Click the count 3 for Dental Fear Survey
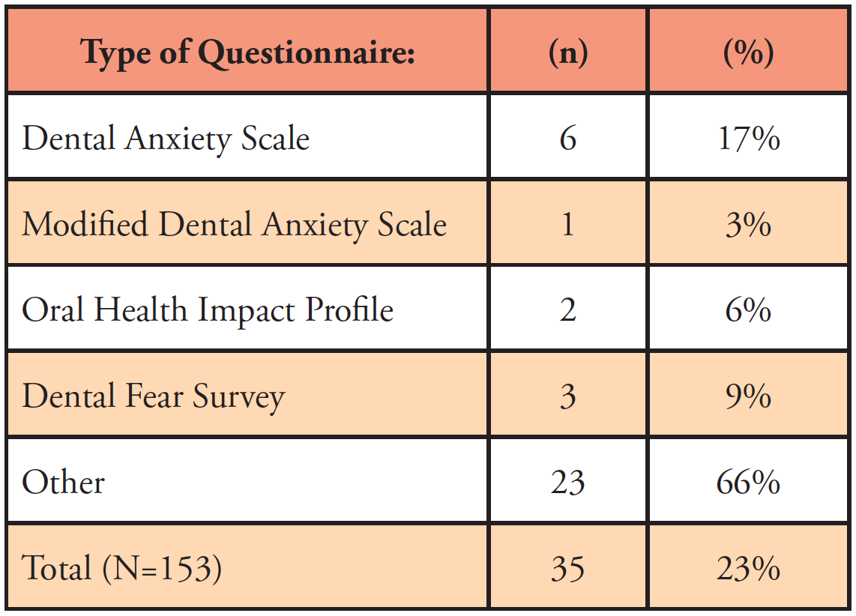Image resolution: width=856 pixels, height=616 pixels. point(567,396)
